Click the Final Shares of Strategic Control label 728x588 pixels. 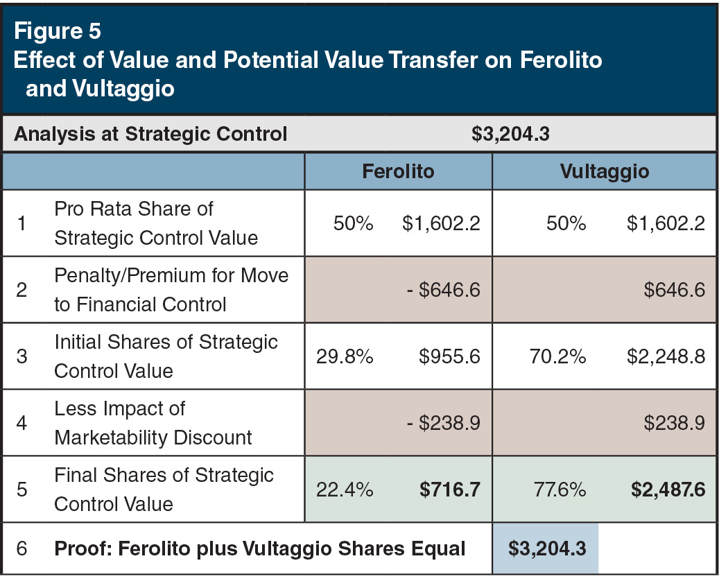164,490
